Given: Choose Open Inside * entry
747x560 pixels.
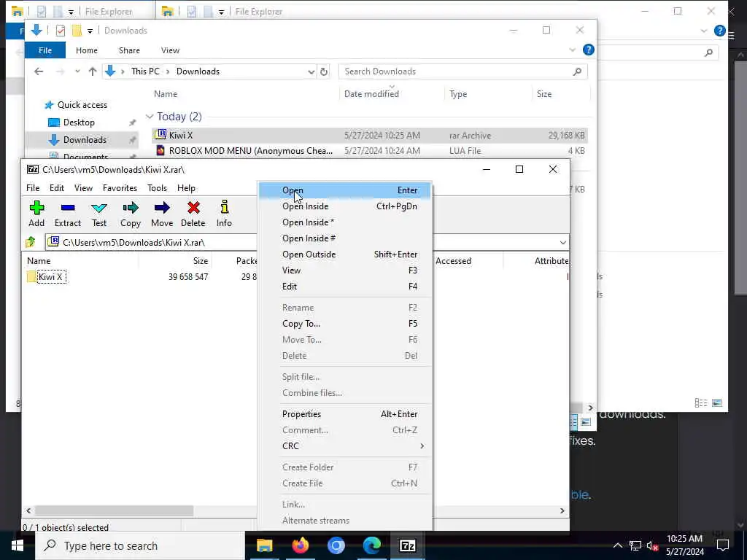Looking at the screenshot, I should point(345,222).
